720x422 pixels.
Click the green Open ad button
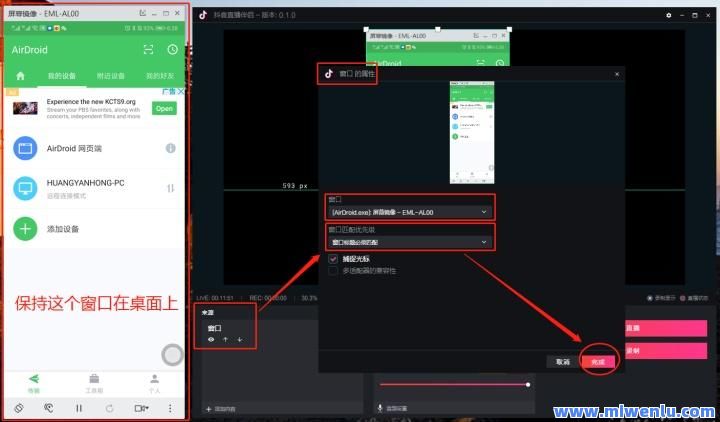coord(164,108)
